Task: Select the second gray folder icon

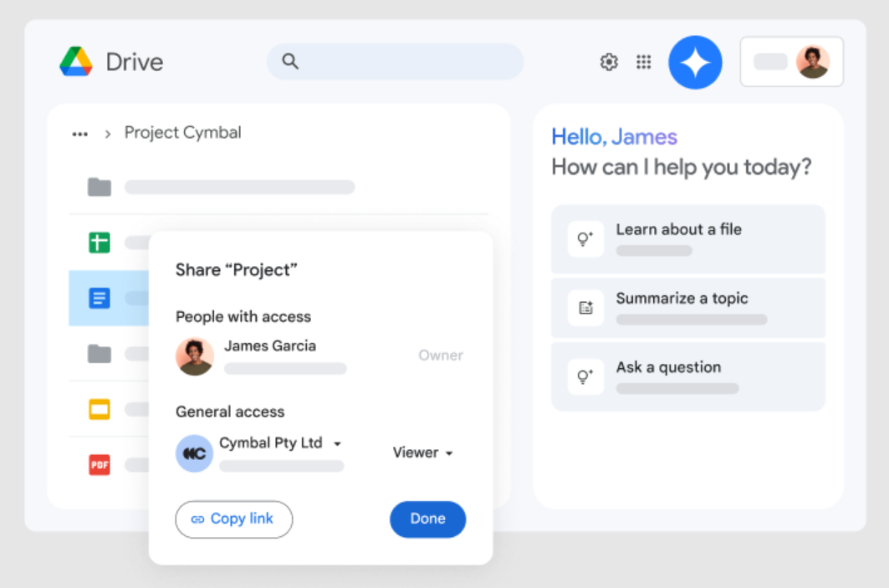Action: (x=100, y=354)
